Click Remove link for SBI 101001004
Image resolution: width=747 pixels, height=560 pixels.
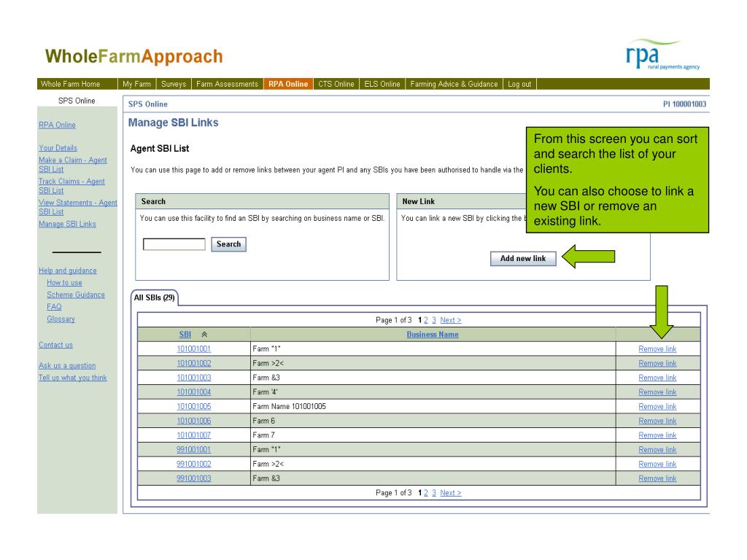tap(657, 392)
